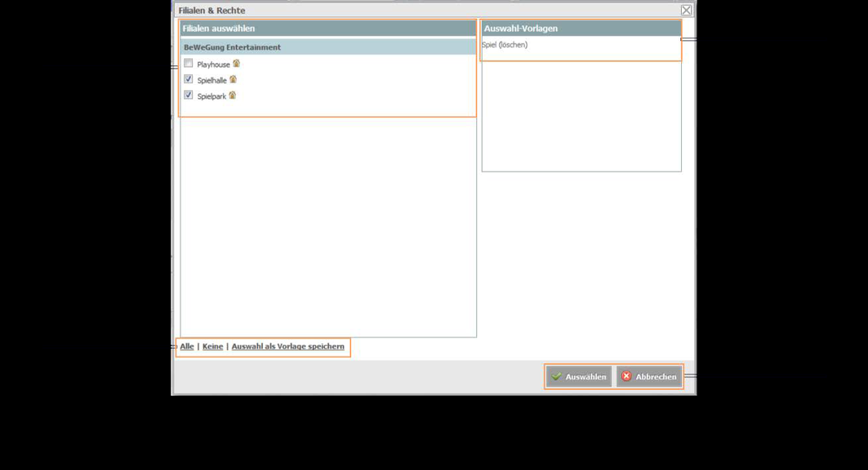
Task: Uncheck the Spielhalle checkbox
Action: click(188, 79)
